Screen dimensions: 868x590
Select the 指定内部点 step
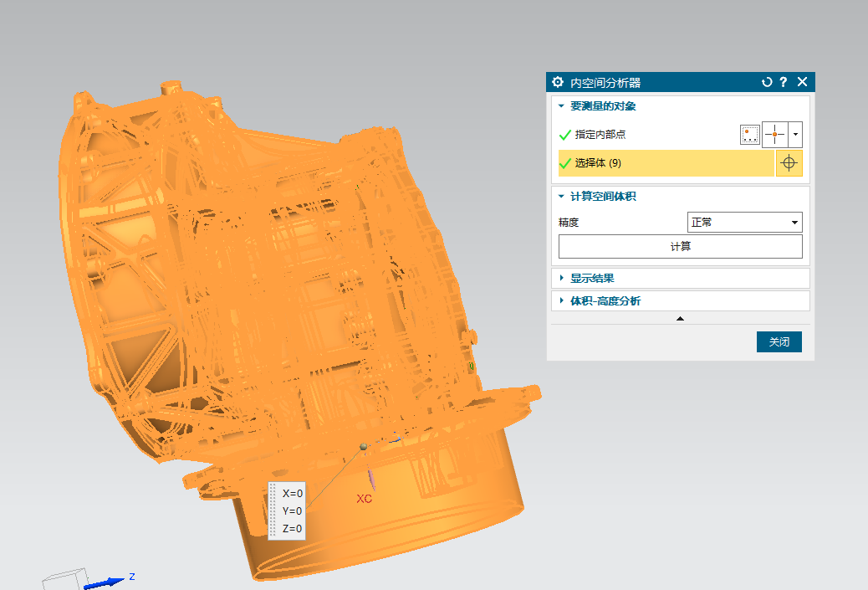(x=600, y=135)
